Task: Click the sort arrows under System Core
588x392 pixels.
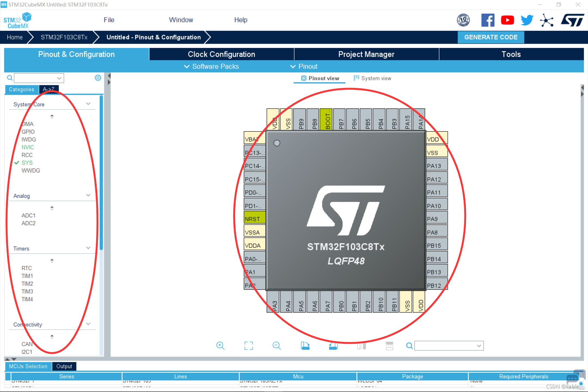Action: (x=52, y=117)
